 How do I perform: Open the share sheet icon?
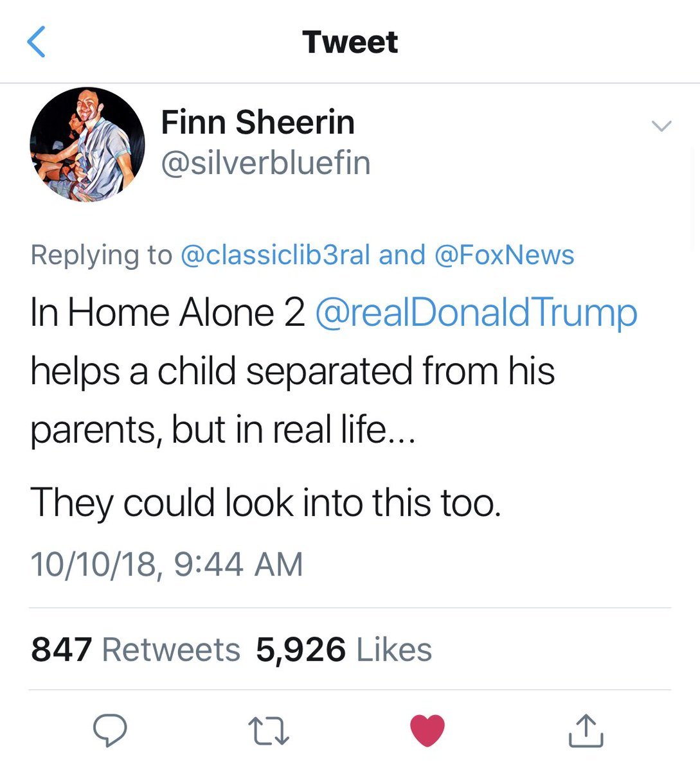pyautogui.click(x=586, y=731)
